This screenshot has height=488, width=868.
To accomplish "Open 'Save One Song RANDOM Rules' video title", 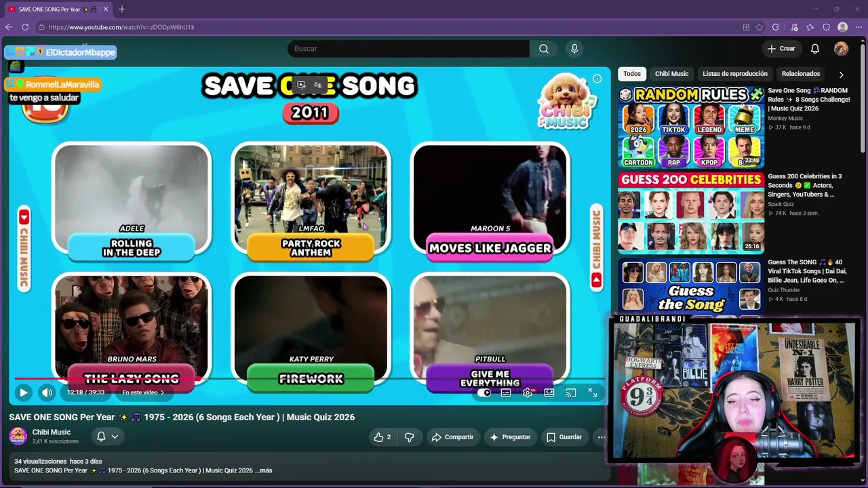I will tap(810, 99).
